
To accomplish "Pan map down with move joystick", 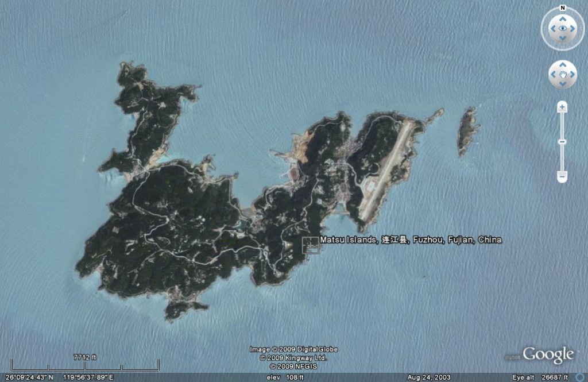I will (562, 82).
